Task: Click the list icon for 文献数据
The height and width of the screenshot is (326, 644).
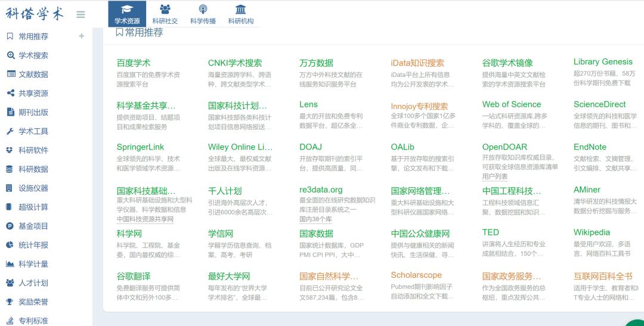Action: (11, 74)
